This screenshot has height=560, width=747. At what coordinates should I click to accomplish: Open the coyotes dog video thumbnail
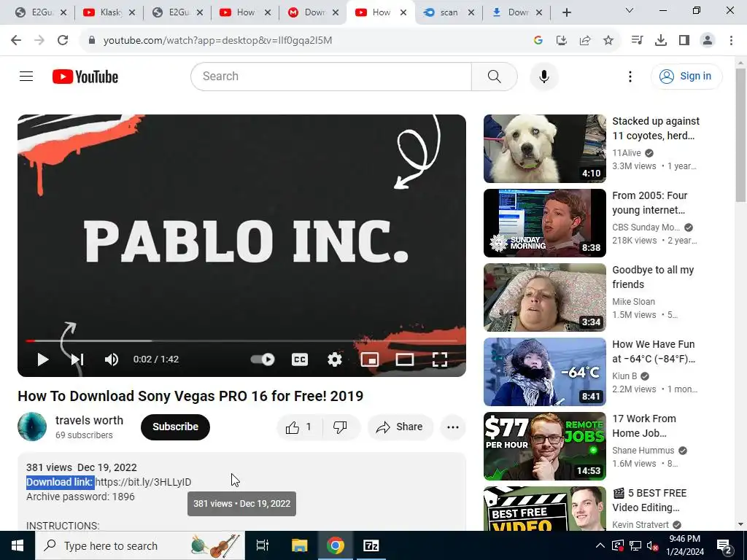(544, 149)
